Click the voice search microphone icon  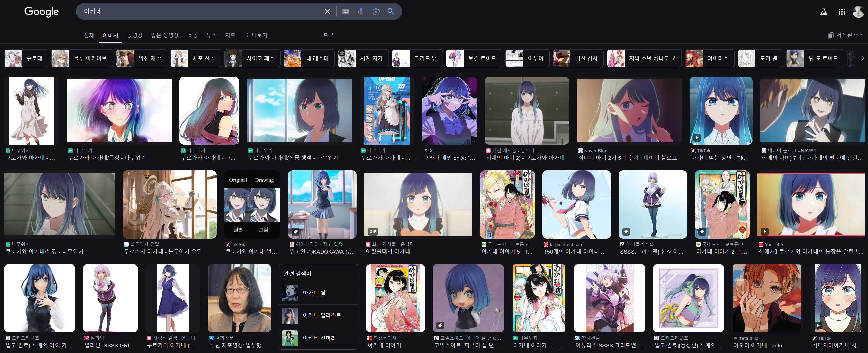point(360,11)
